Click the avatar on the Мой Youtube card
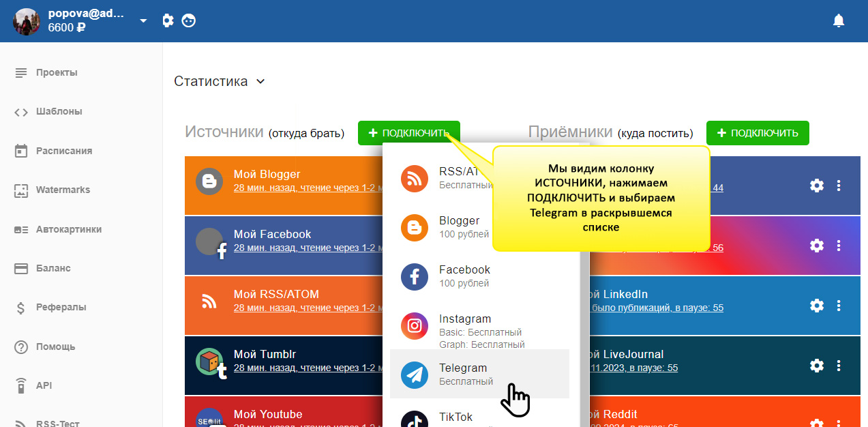This screenshot has width=868, height=427. [209, 418]
